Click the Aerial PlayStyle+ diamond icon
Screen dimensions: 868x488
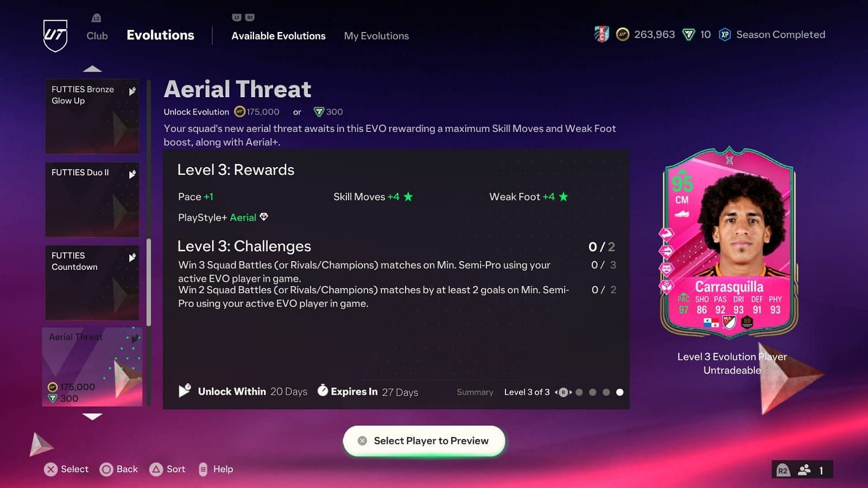tap(264, 217)
